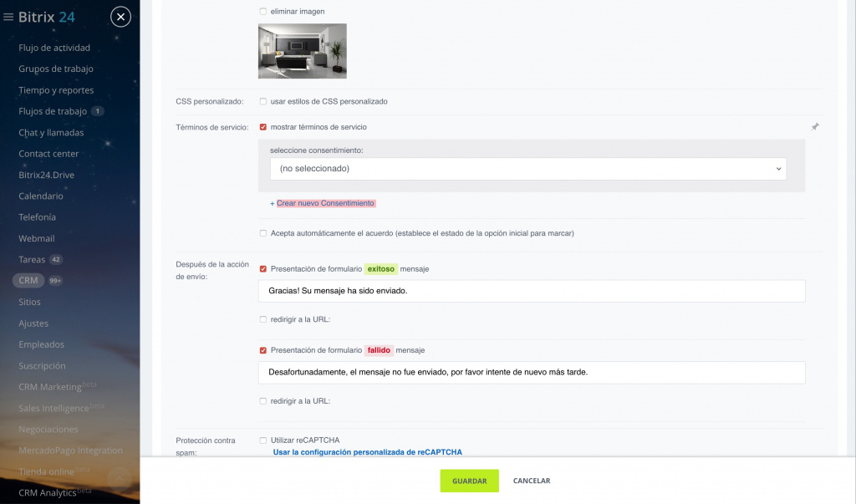The width and height of the screenshot is (856, 504).
Task: Click the 99+ badge next to CRM
Action: coord(56,281)
